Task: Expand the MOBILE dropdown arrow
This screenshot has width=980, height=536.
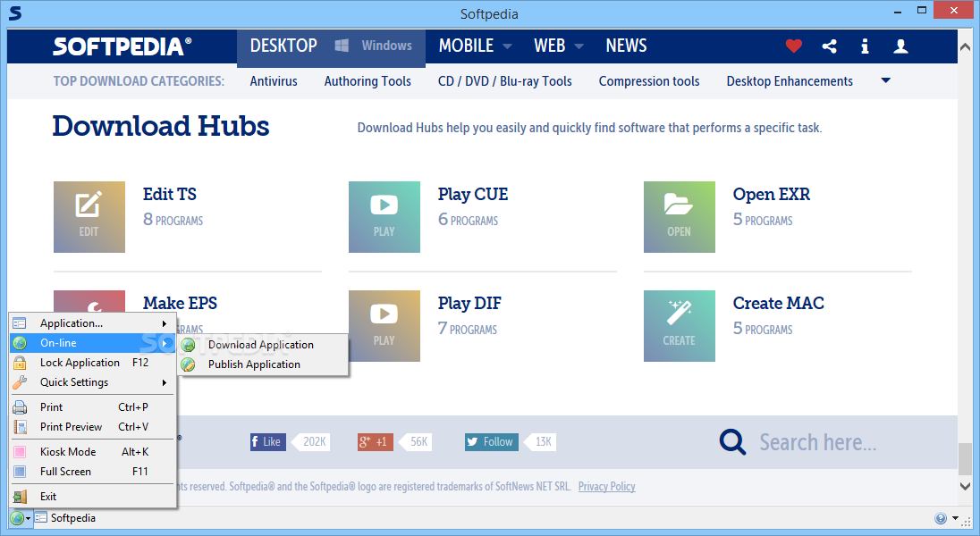Action: click(508, 46)
